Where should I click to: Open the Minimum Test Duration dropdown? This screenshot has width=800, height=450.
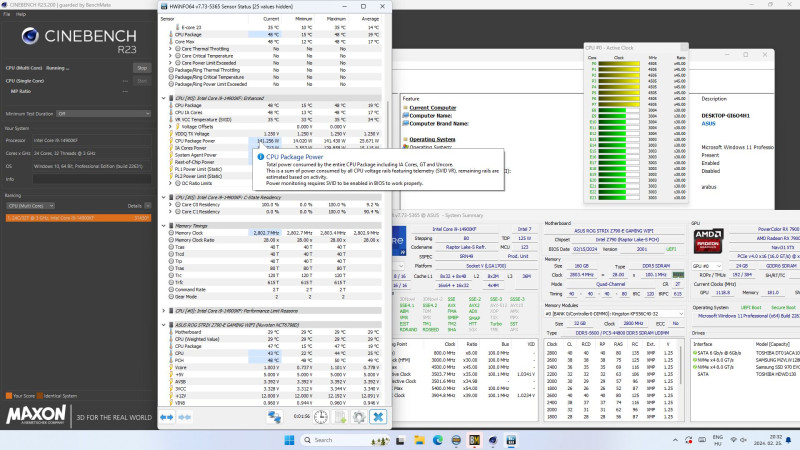[103, 113]
